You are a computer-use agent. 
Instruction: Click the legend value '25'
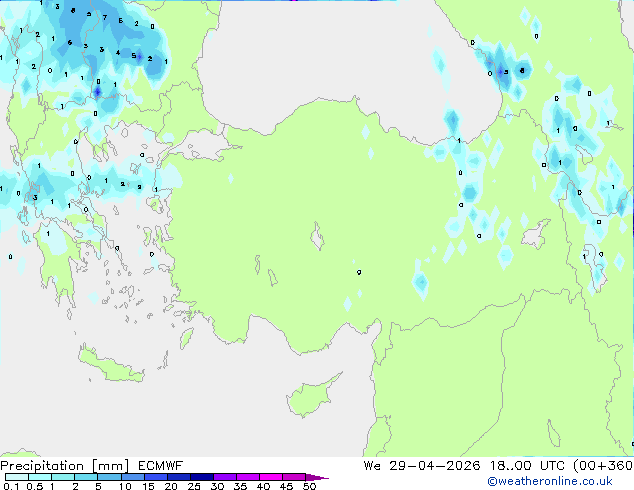[194, 486]
